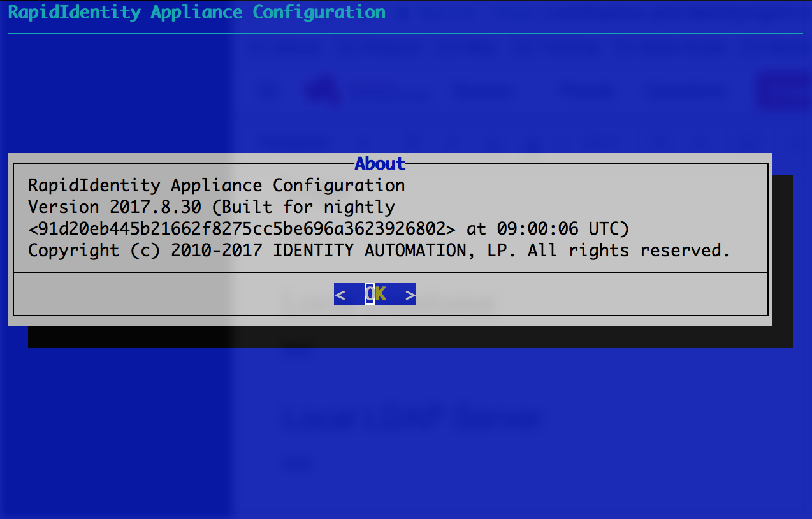Click the Copyright IDENTITY AUTOMATION line
This screenshot has width=812, height=519.
point(379,251)
